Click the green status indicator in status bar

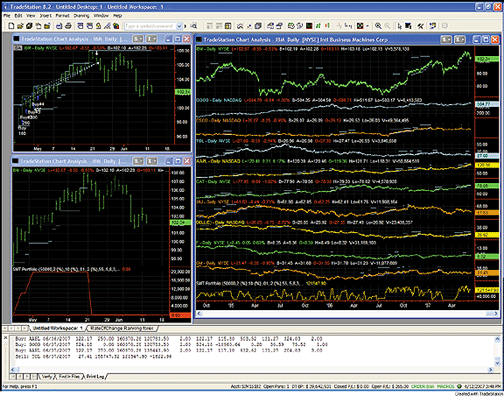[459, 386]
